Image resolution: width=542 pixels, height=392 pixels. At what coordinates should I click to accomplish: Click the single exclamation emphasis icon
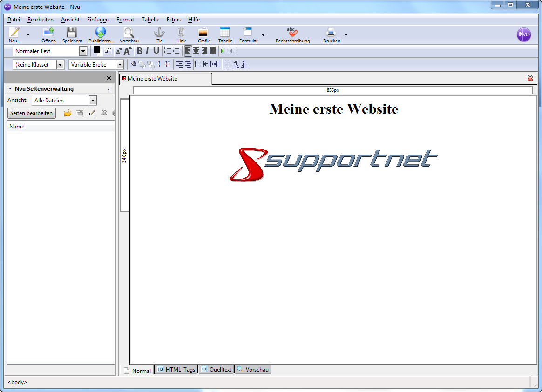pyautogui.click(x=159, y=64)
